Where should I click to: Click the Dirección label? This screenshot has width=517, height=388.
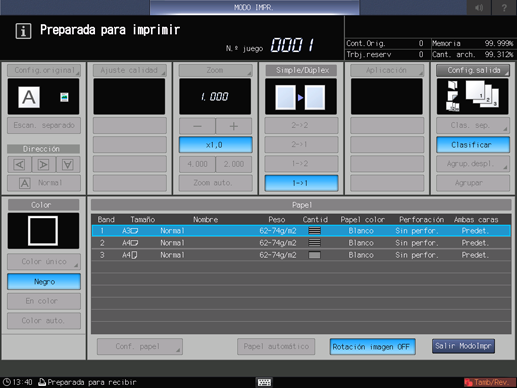pyautogui.click(x=43, y=149)
